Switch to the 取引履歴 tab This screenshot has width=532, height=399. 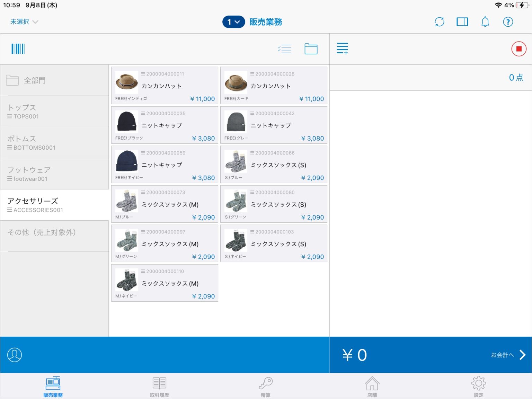pyautogui.click(x=159, y=387)
